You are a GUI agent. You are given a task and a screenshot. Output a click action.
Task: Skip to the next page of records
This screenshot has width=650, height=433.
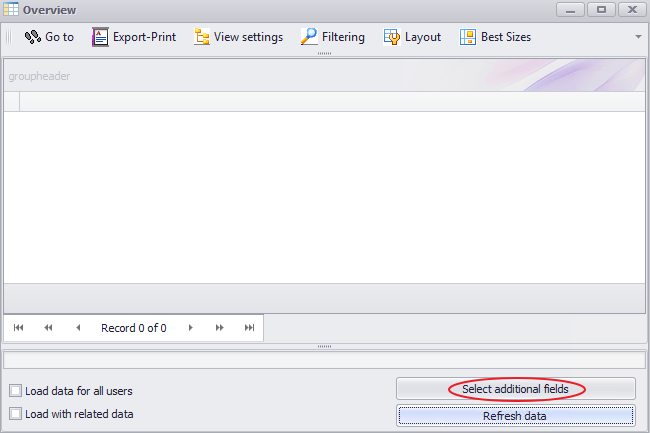point(220,328)
